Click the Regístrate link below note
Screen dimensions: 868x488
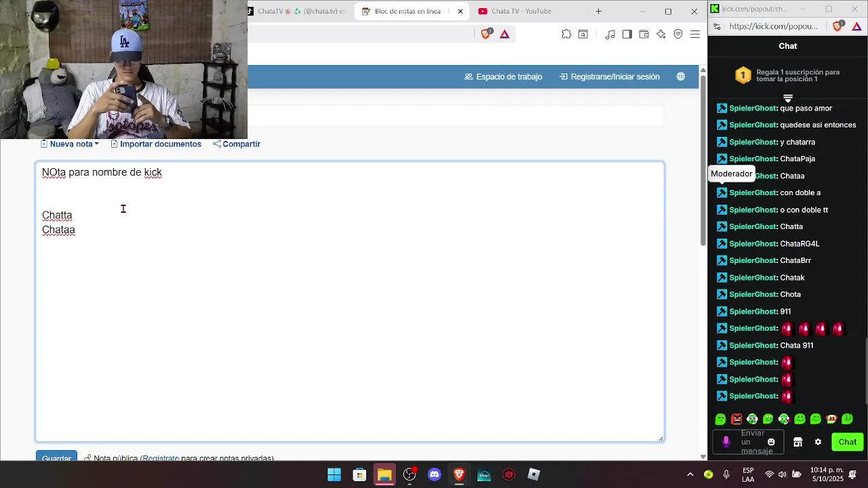161,459
